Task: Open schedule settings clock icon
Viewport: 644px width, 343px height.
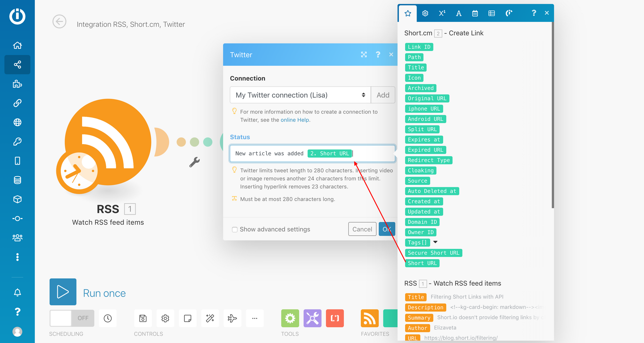Action: pos(108,318)
